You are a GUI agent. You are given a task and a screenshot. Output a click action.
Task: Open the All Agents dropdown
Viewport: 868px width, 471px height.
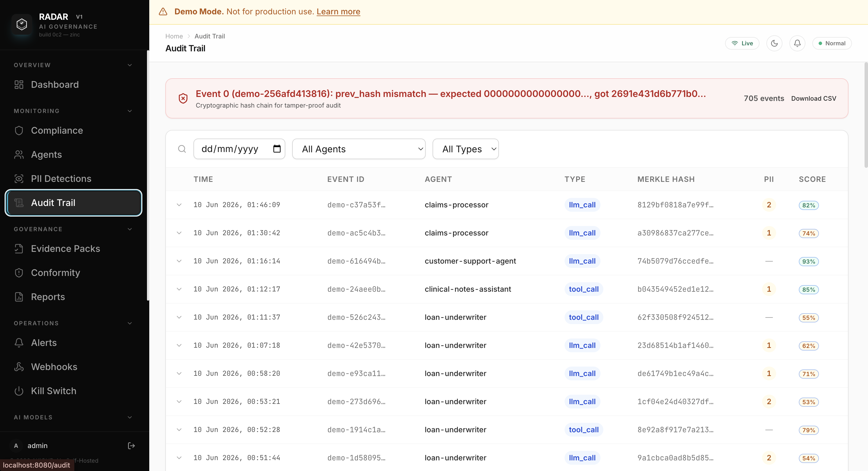359,149
